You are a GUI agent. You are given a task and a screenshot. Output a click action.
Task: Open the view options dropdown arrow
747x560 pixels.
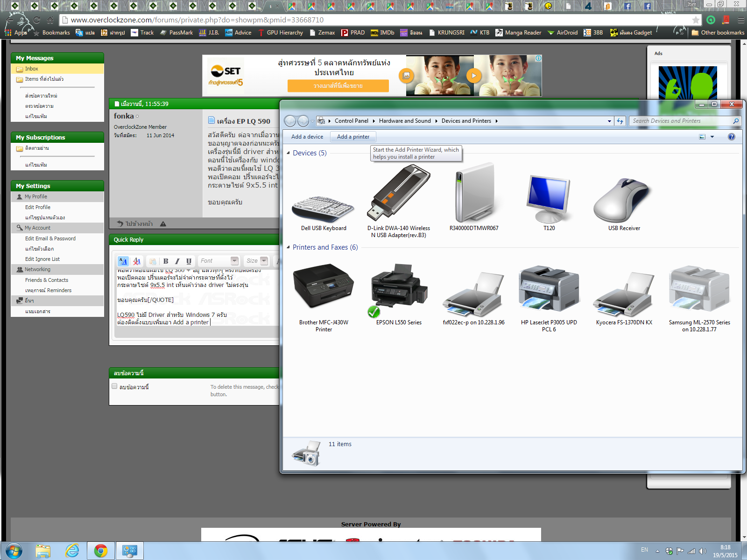click(x=712, y=137)
